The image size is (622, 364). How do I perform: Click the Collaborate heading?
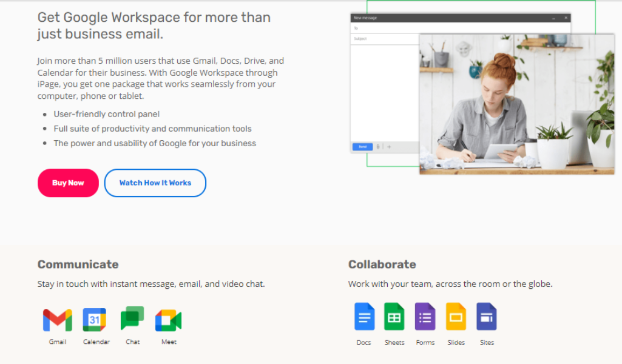[x=382, y=265]
